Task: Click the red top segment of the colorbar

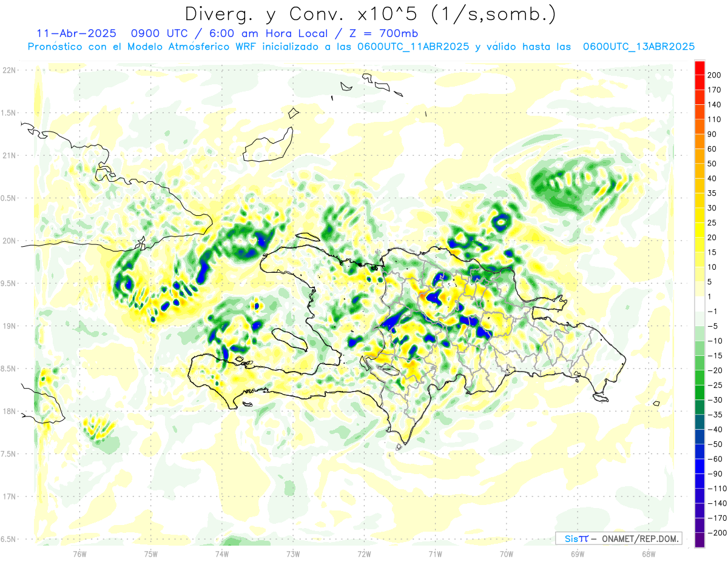Action: click(699, 68)
